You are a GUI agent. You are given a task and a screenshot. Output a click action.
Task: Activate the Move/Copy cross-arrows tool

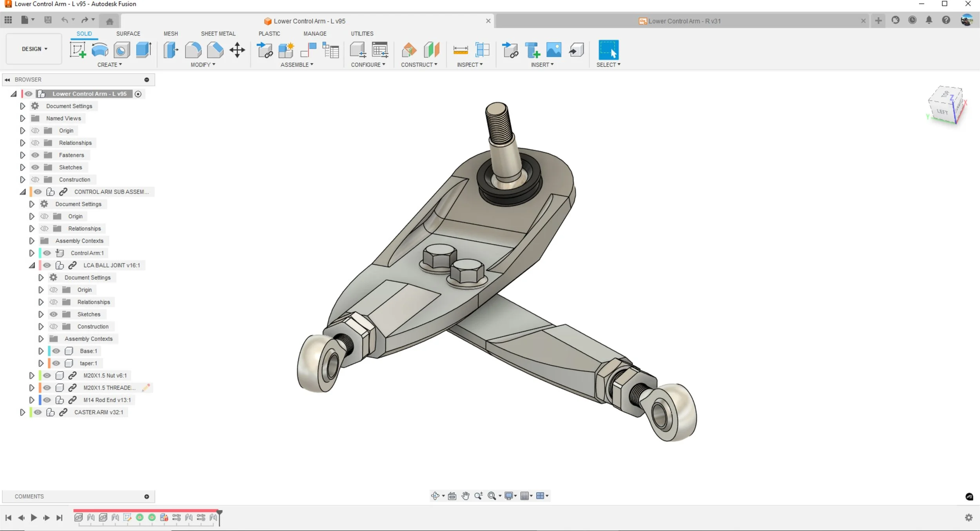click(237, 50)
